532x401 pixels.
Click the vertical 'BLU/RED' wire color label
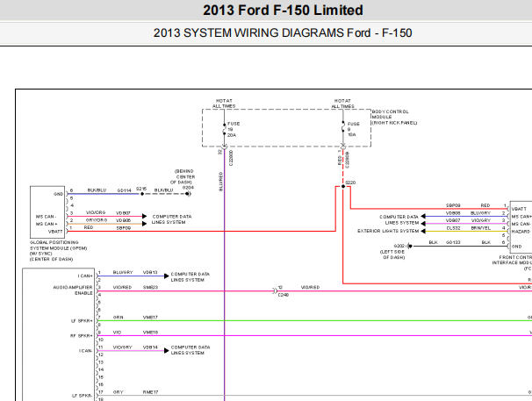(x=221, y=182)
